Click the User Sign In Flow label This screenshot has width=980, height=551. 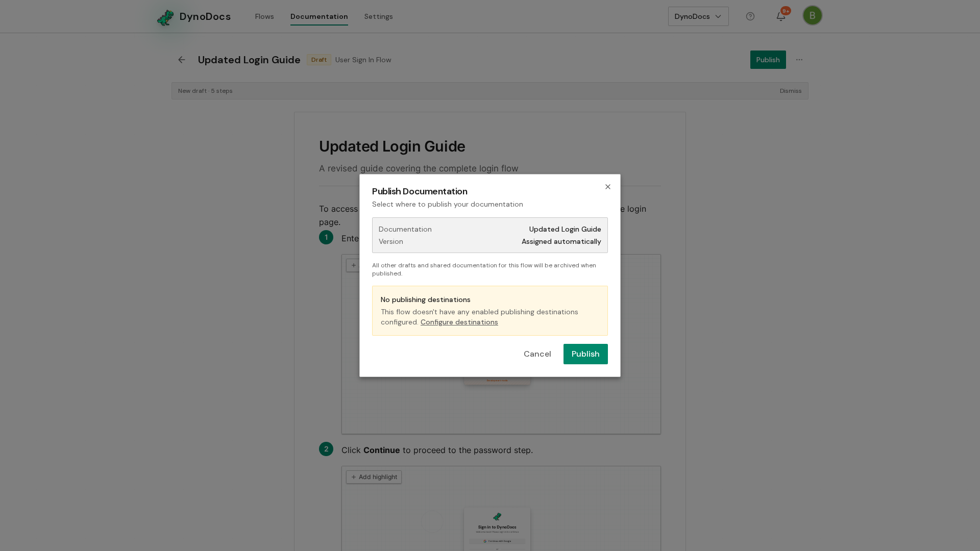coord(363,60)
